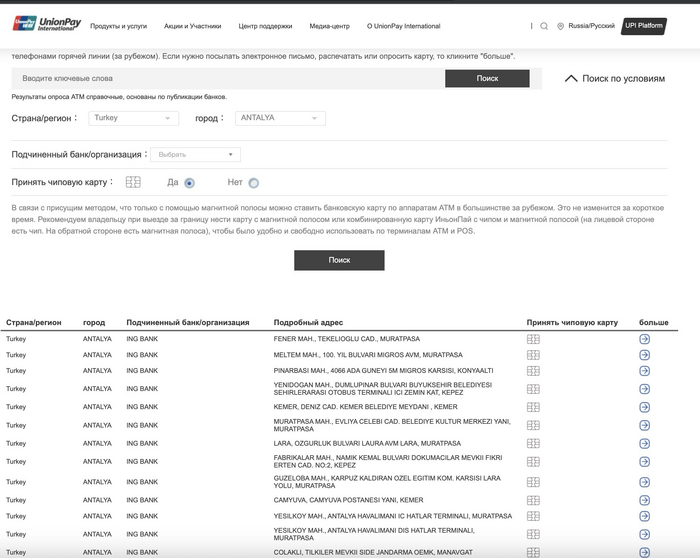Click chip card icon in GUZELOBA MAH. row

[533, 482]
